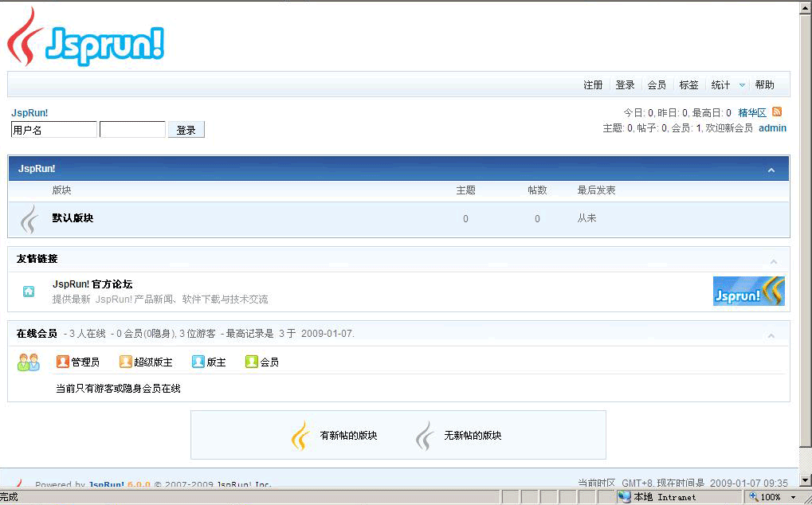Viewport: 812px width, 505px height.
Task: Click the 当前只有游客或隐身会员在线 text
Action: 118,389
